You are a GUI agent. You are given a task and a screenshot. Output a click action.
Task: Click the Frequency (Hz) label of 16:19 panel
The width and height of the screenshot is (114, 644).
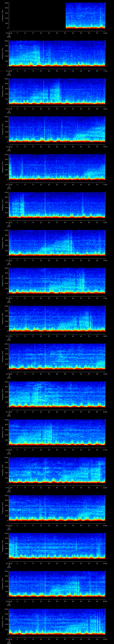point(3,394)
